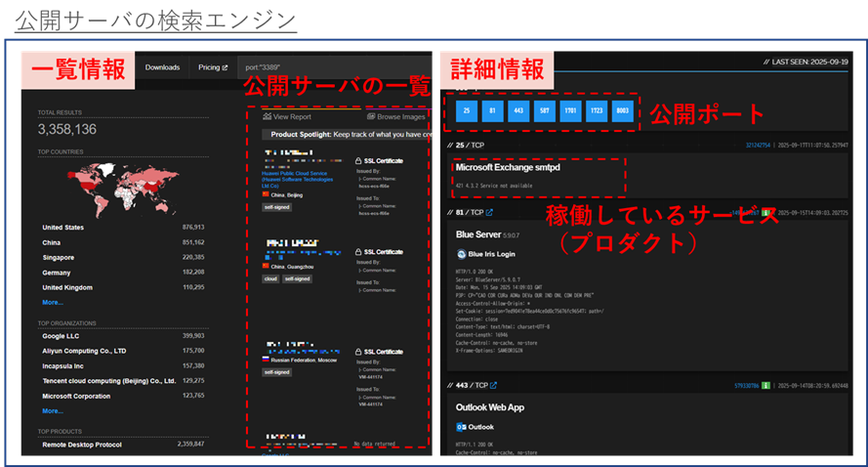Open external link icon beside 81 / TCP

point(489,212)
